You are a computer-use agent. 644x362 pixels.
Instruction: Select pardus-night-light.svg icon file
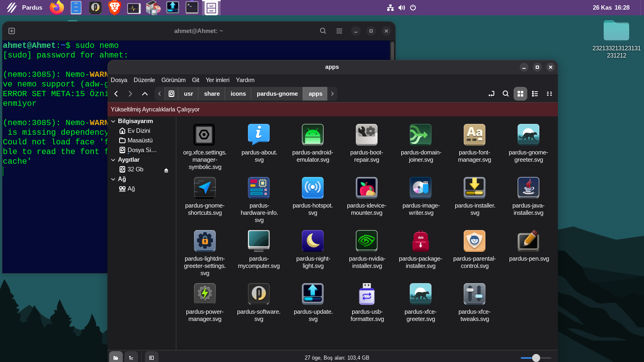312,241
